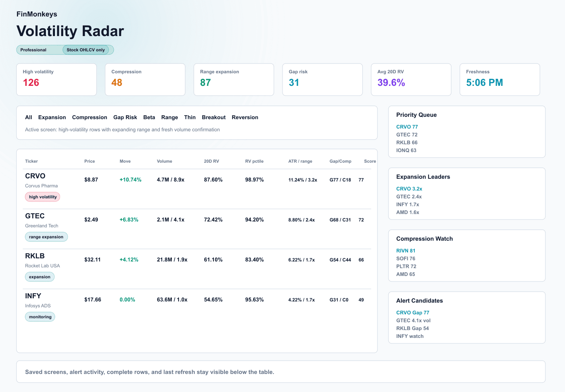This screenshot has width=565, height=392.
Task: Sort by the ATR / range column header
Action: point(300,161)
